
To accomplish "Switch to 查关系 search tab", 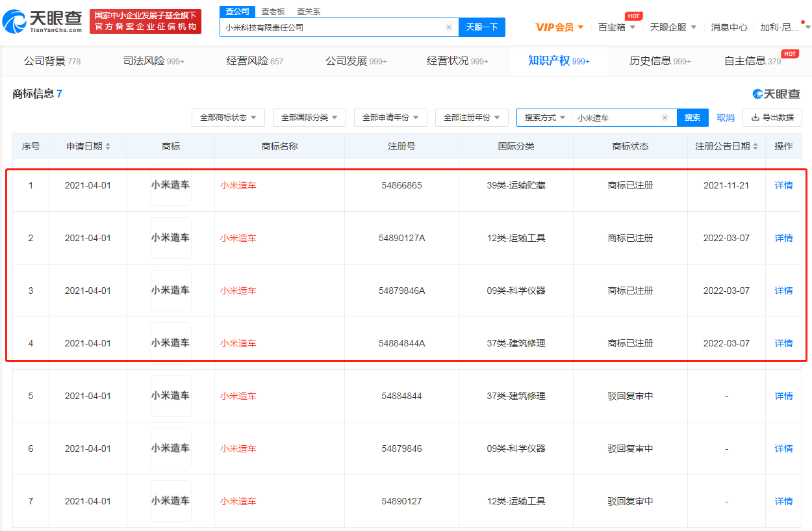I will coord(309,12).
